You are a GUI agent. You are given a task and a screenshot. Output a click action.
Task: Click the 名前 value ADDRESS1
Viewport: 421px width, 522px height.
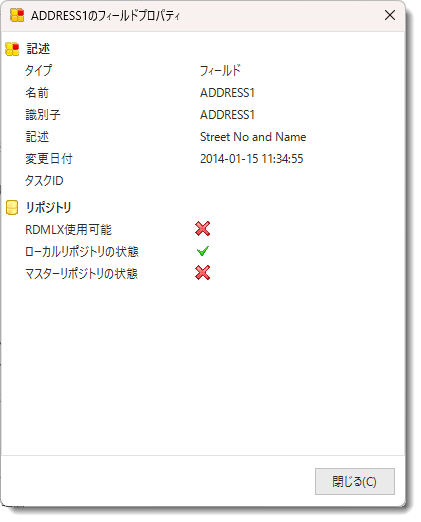pyautogui.click(x=227, y=93)
